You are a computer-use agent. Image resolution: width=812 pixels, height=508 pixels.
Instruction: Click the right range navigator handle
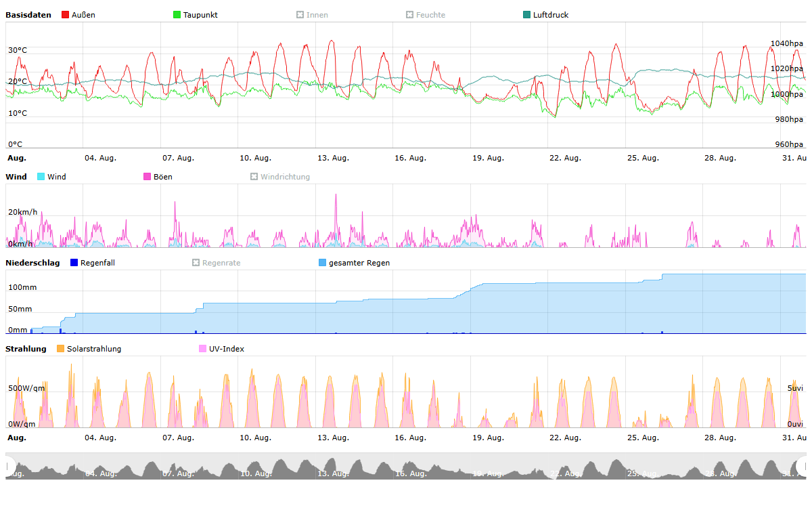point(803,466)
